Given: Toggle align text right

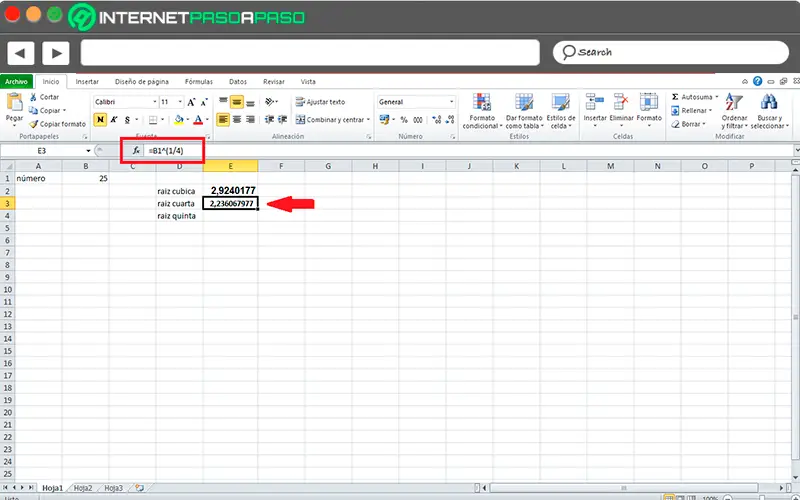Looking at the screenshot, I should click(250, 119).
